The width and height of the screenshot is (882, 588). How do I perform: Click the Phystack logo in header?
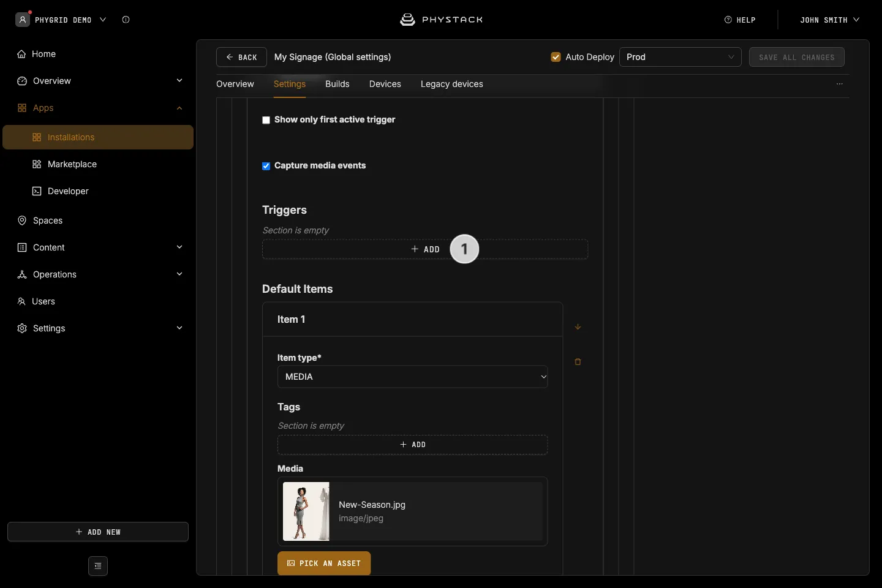441,20
